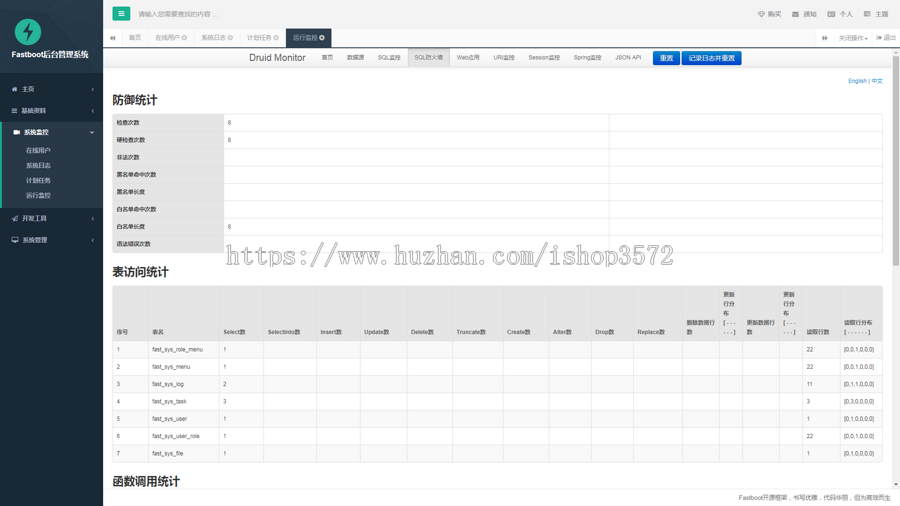This screenshot has width=900, height=506.
Task: Open Druid 首页 menu item
Action: point(327,58)
